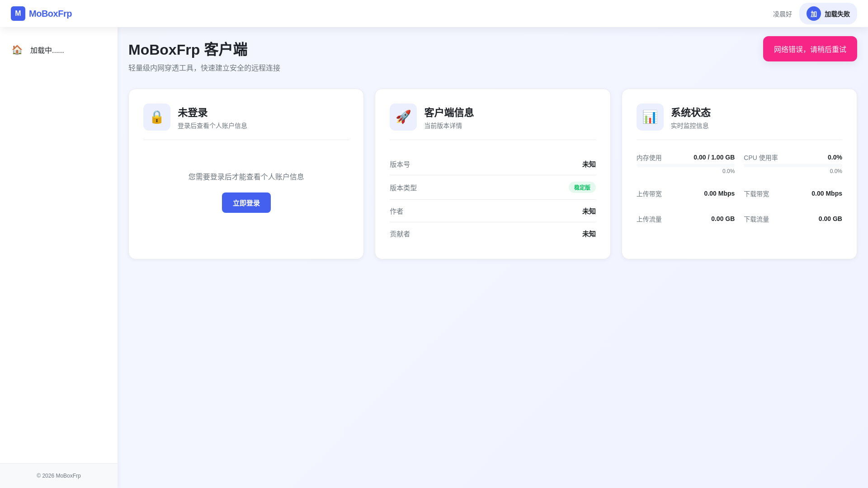Click the 凌晨好 greeting text
This screenshot has width=868, height=488.
[783, 14]
